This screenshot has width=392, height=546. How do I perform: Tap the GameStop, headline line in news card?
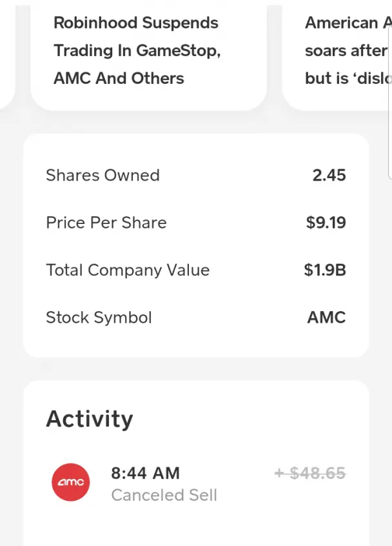pyautogui.click(x=137, y=50)
